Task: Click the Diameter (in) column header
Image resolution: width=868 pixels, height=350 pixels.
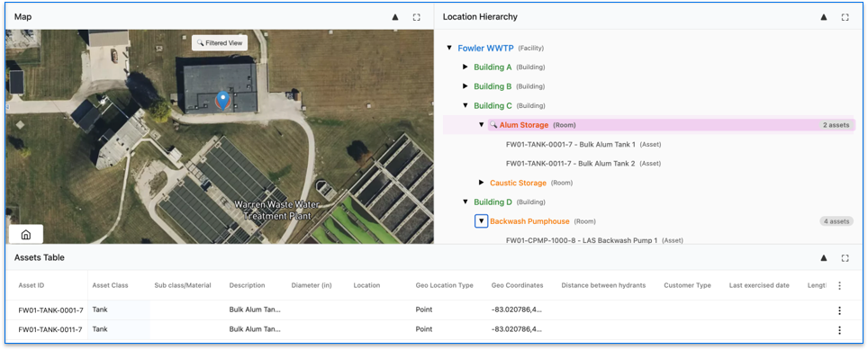Action: point(312,285)
